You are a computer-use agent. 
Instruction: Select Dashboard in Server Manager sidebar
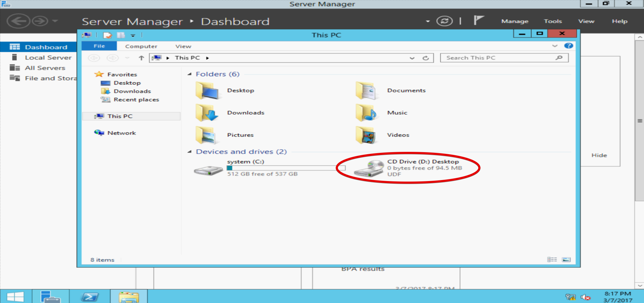coord(39,47)
